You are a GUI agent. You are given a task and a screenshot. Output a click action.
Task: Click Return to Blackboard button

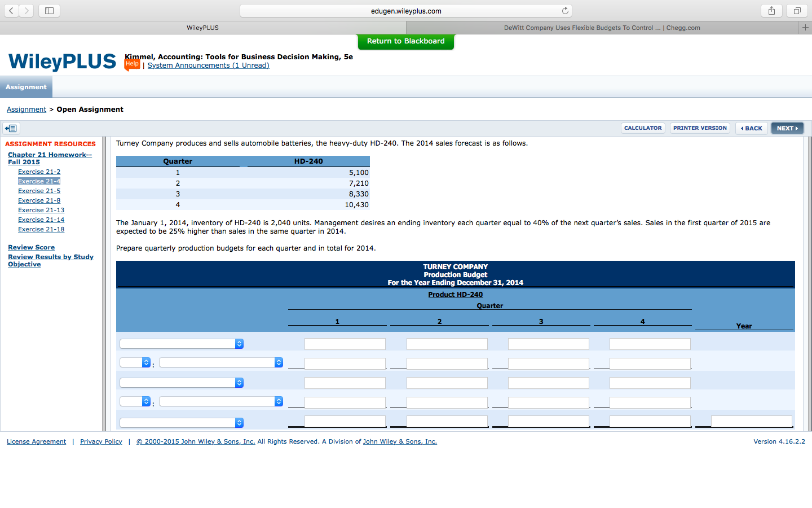pyautogui.click(x=406, y=41)
